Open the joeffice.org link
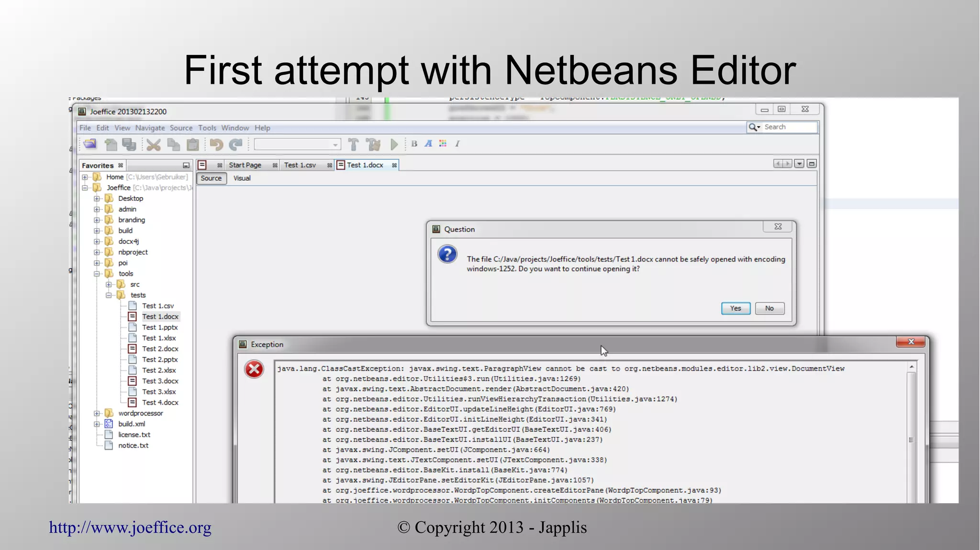The height and width of the screenshot is (550, 980). pos(130,528)
